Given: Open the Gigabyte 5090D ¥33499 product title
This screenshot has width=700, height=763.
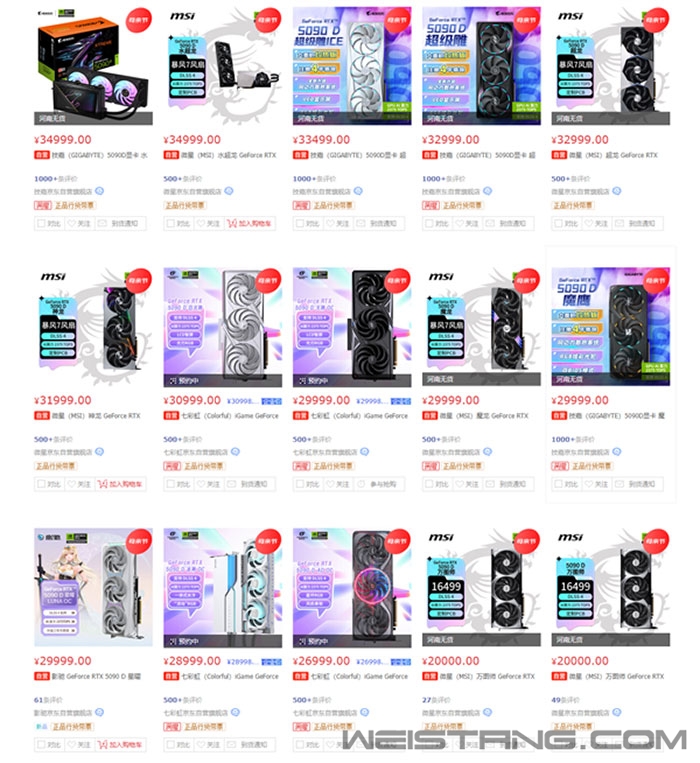Looking at the screenshot, I should click(349, 155).
